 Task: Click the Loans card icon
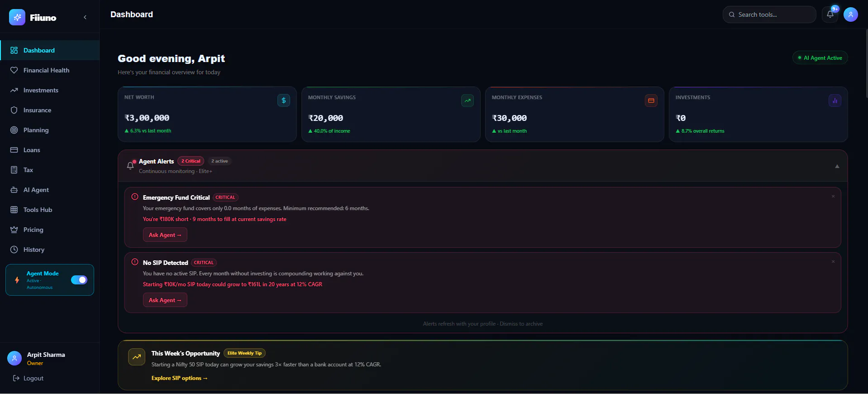pyautogui.click(x=14, y=150)
